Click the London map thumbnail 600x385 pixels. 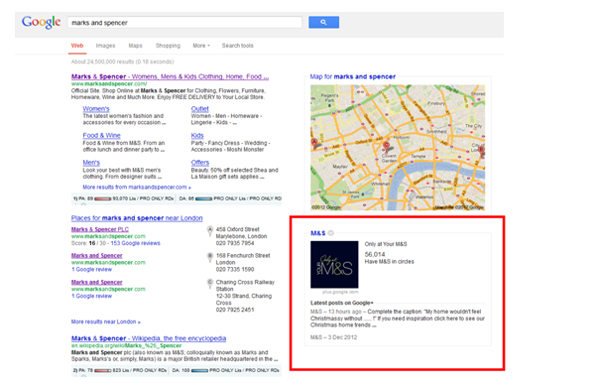click(398, 147)
